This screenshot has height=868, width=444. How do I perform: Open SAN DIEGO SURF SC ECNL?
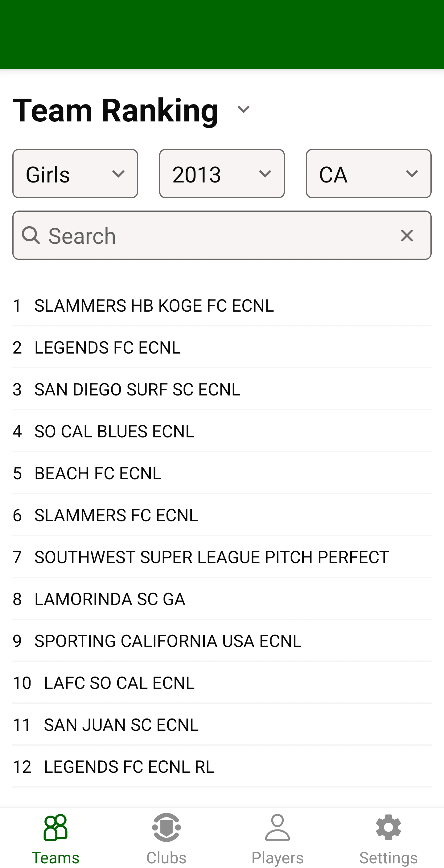point(137,390)
